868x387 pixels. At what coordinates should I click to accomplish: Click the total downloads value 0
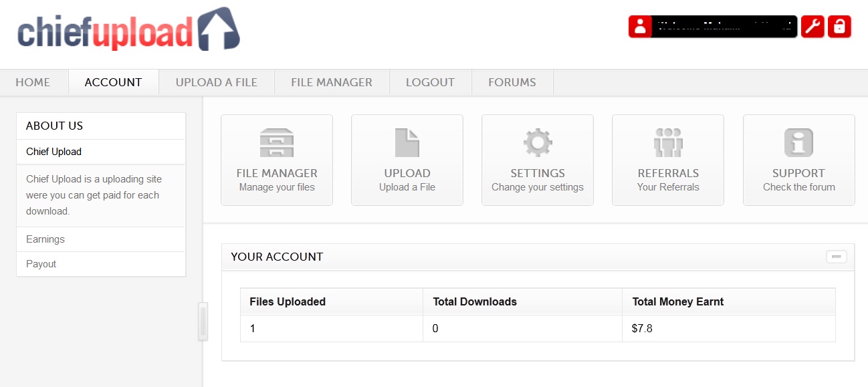pyautogui.click(x=435, y=329)
